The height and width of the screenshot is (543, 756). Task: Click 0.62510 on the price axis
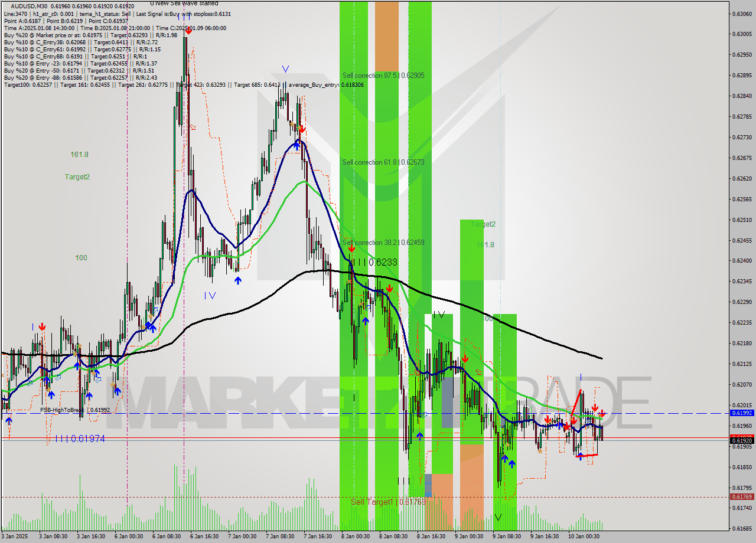tap(742, 220)
